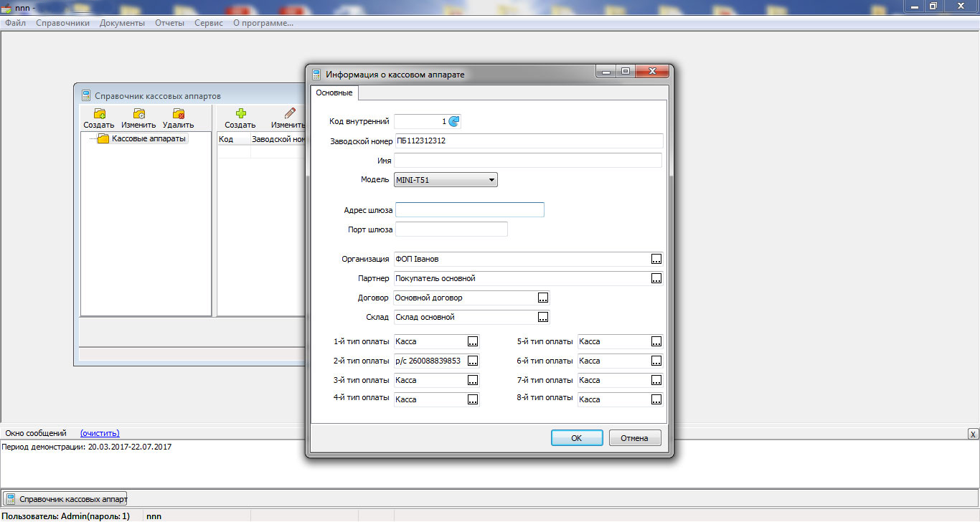Open the Справочники menu
Screen dimensions: 980x522
62,23
